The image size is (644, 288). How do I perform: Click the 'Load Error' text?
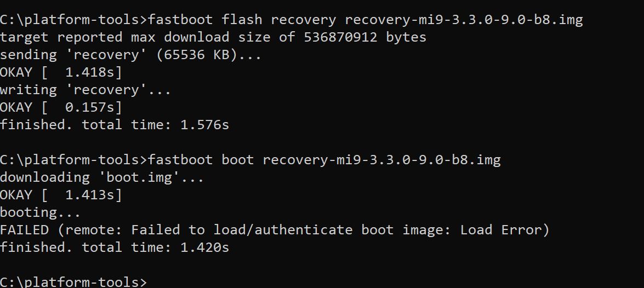click(500, 230)
